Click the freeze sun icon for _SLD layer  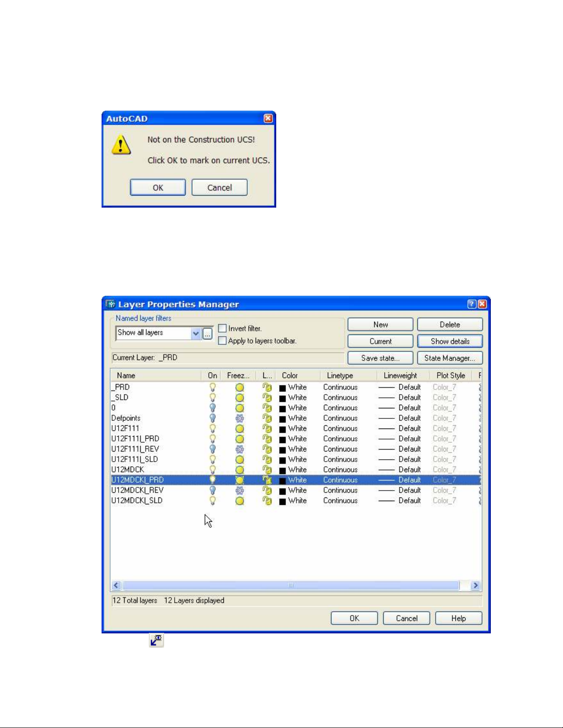click(239, 398)
